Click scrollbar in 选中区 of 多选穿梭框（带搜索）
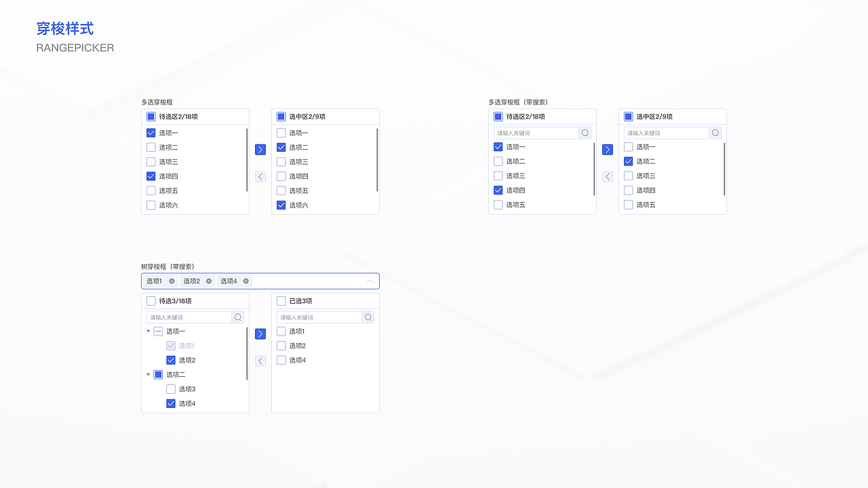The image size is (868, 488). click(x=724, y=169)
